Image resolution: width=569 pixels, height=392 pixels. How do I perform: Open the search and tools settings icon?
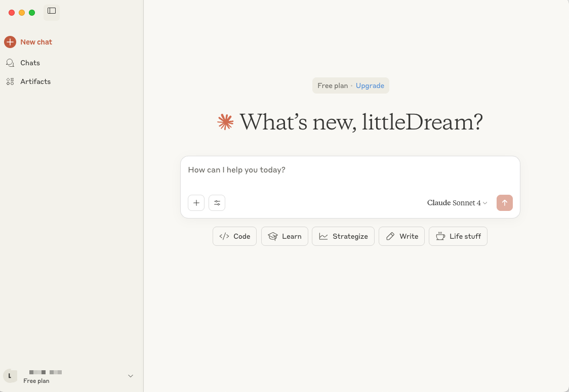(217, 203)
